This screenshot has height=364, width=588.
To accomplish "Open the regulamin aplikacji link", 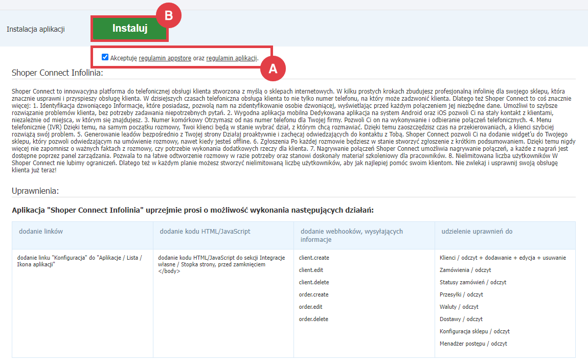I will click(232, 58).
